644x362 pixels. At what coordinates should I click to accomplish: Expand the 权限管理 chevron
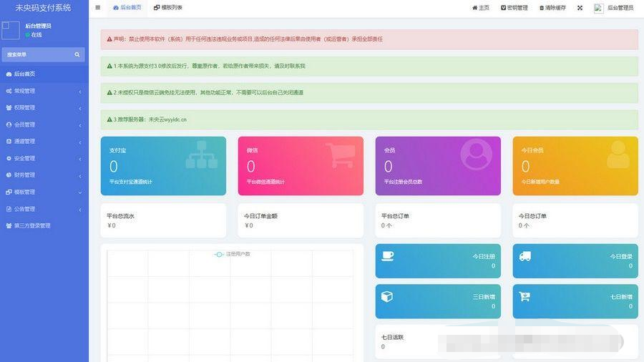(x=80, y=108)
